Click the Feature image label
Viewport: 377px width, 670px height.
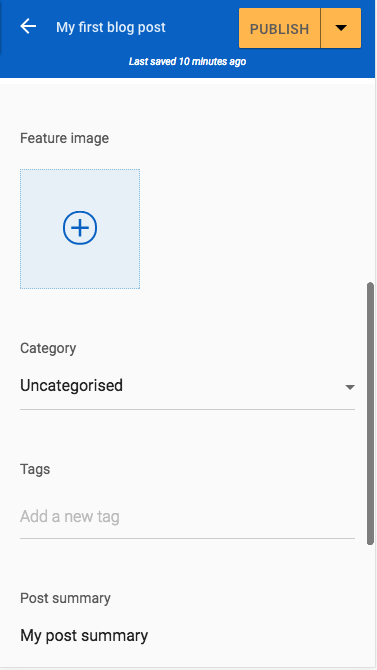[x=65, y=138]
